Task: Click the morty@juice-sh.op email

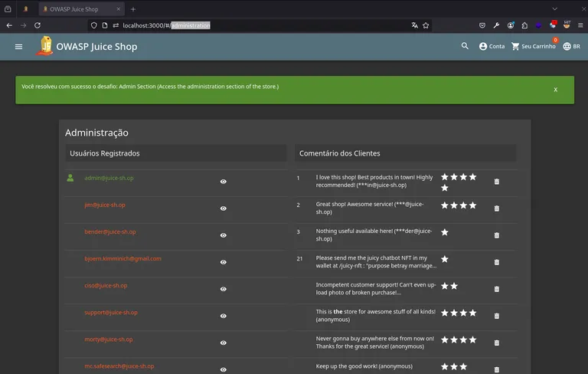Action: [x=109, y=340]
